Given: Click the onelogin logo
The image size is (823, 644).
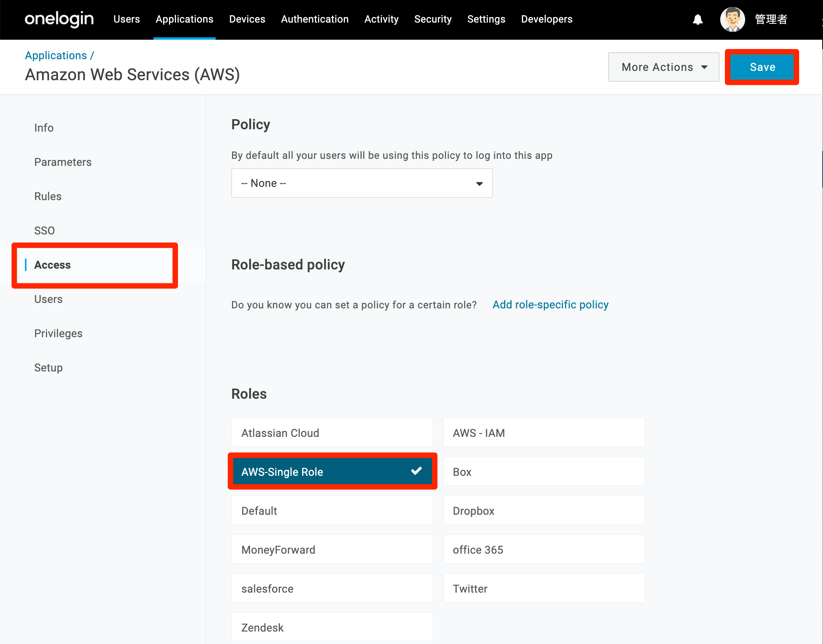Looking at the screenshot, I should (59, 19).
